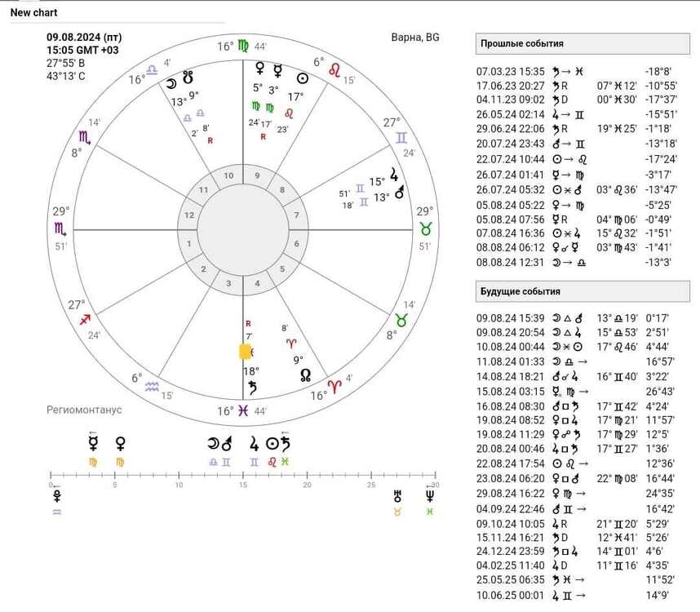
Task: Select the Mercury glyph above the degree scale
Action: (93, 443)
